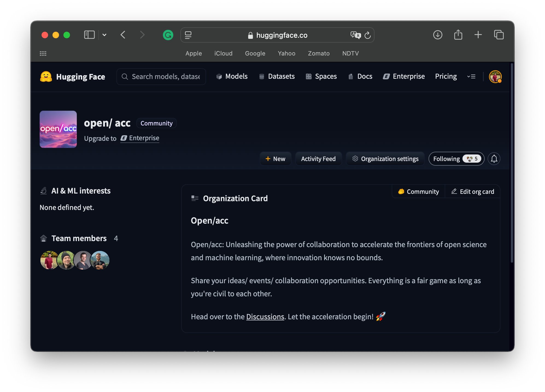The width and height of the screenshot is (545, 392).
Task: Open the Apple bookmark
Action: point(194,53)
